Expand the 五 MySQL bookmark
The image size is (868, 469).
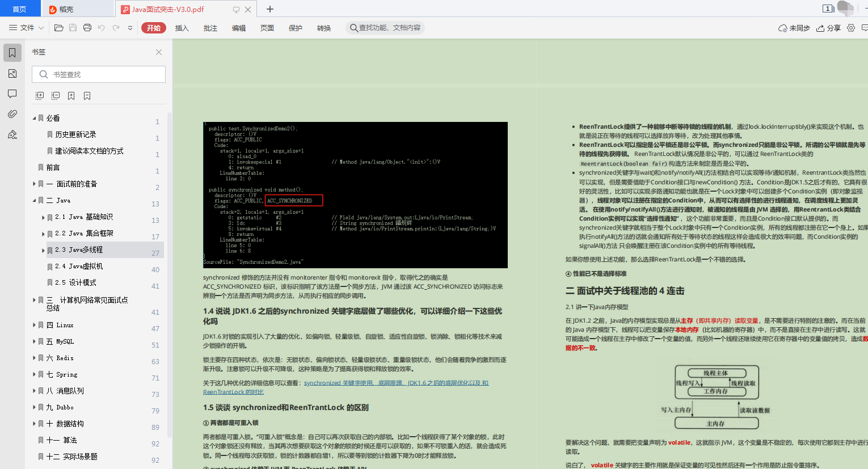34,341
